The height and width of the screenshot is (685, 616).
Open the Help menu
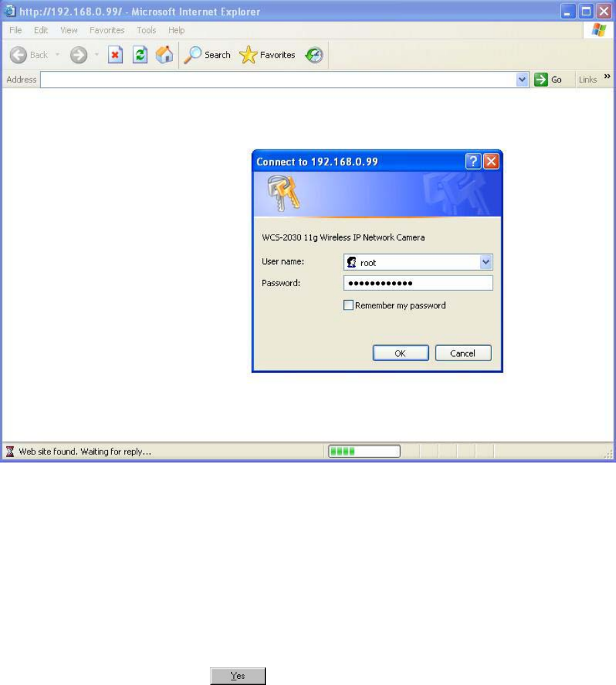[176, 30]
